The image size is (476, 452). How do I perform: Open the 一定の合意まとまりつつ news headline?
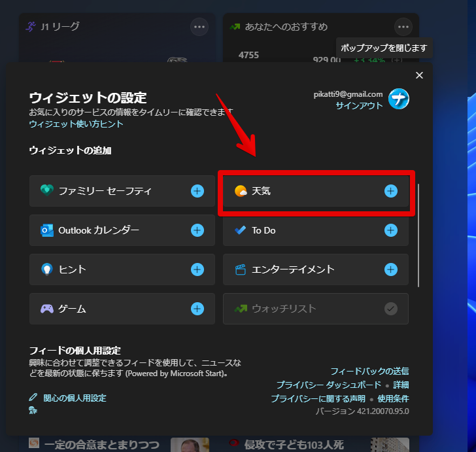point(102,445)
